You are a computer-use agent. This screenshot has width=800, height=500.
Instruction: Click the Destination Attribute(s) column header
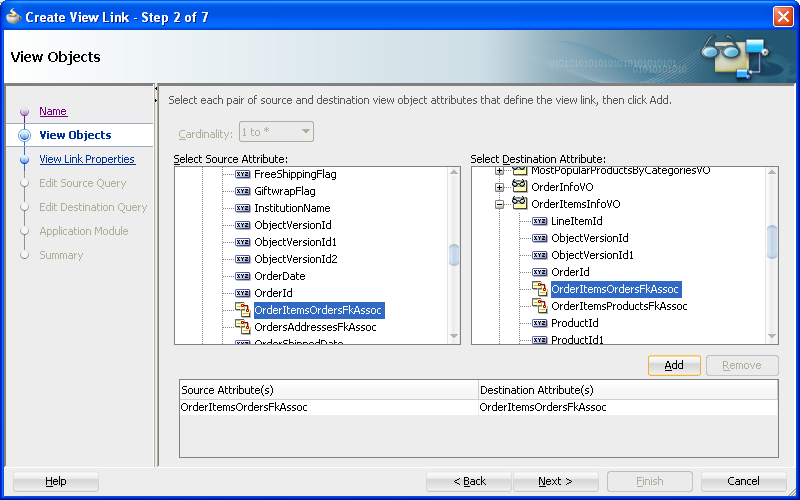[628, 390]
